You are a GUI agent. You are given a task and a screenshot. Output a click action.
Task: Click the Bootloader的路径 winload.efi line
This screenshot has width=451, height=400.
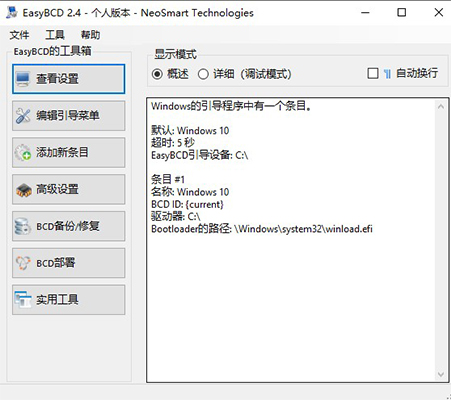click(x=262, y=229)
